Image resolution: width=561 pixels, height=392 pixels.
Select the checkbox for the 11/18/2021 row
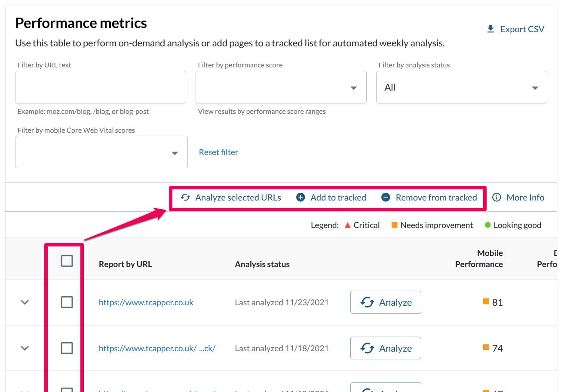tap(67, 348)
